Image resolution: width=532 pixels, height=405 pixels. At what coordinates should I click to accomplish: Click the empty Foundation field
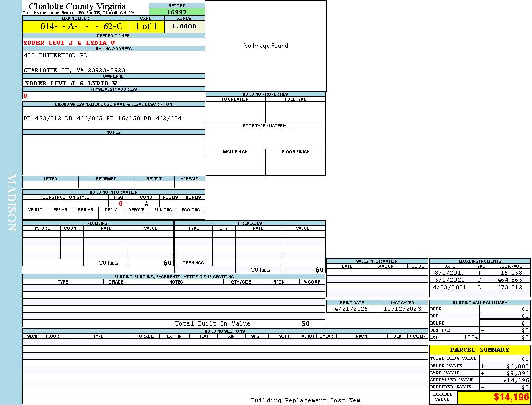point(235,112)
